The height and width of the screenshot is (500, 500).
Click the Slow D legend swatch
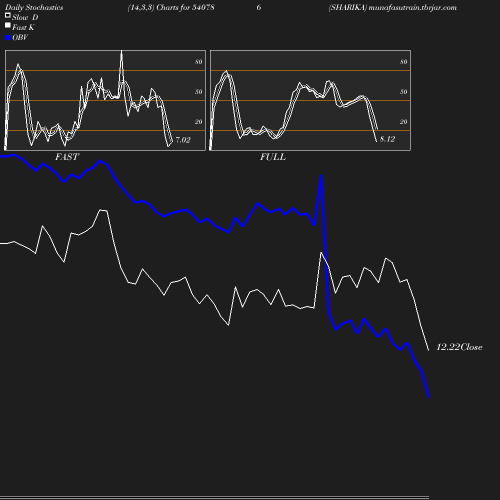point(8,15)
